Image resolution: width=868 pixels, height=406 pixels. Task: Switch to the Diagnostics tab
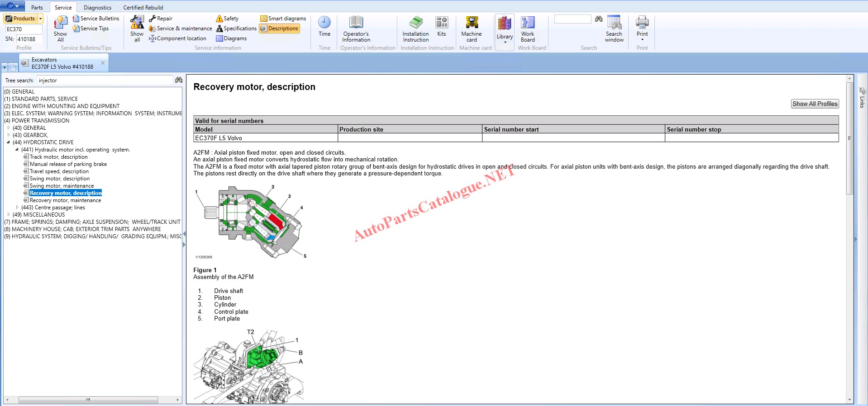tap(97, 7)
